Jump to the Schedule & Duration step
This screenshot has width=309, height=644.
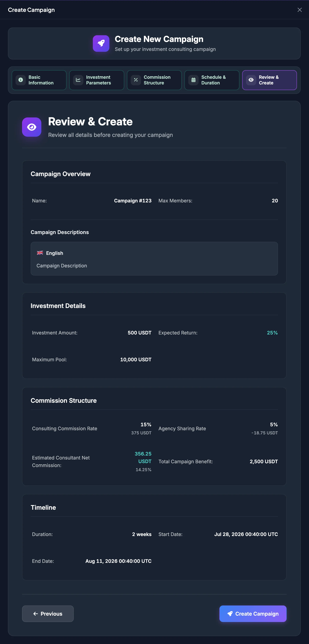(x=212, y=80)
